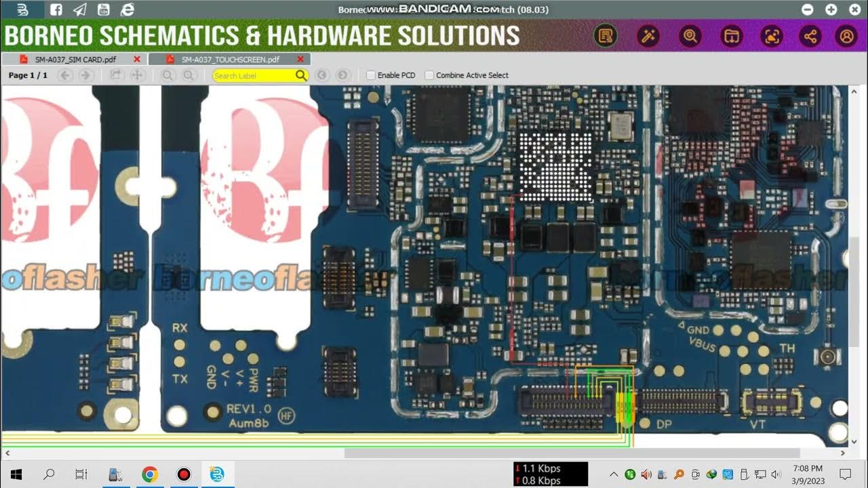Click the REV1.0 label on board

(x=249, y=409)
